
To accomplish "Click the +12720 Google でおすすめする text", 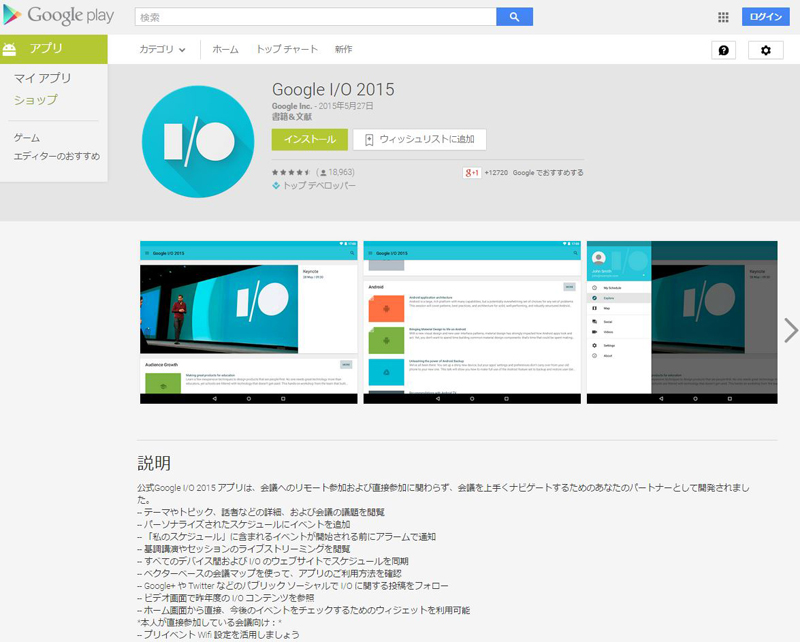I will (x=534, y=172).
